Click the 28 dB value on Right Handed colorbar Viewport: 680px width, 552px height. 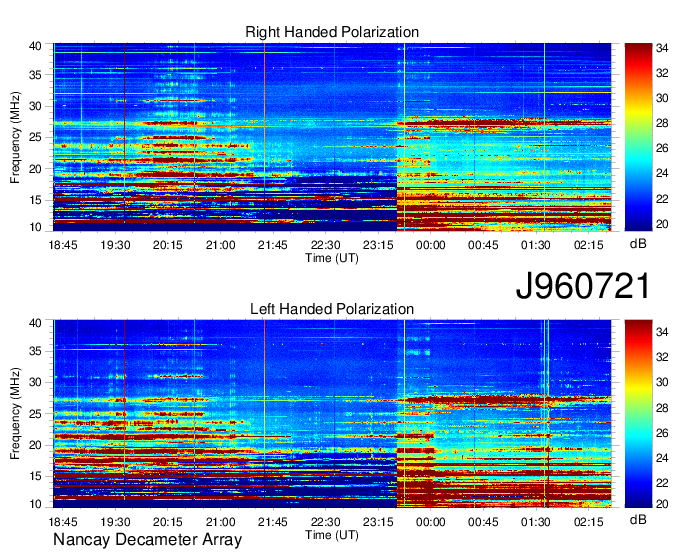click(x=662, y=124)
